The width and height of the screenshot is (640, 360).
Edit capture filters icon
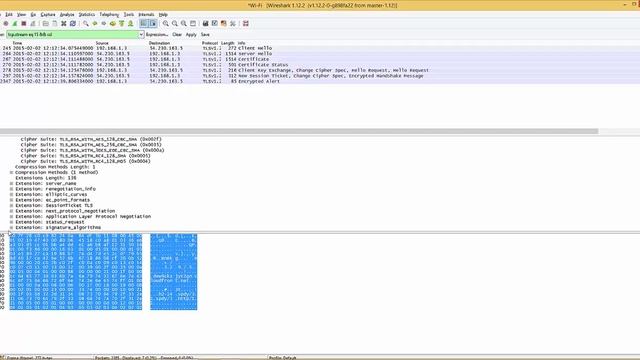(206, 24)
